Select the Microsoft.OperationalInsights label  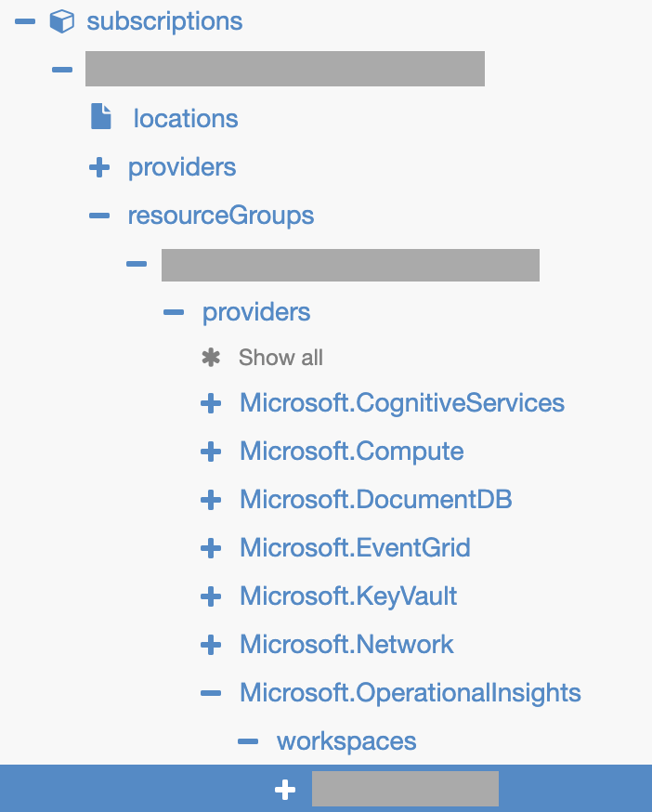pyautogui.click(x=410, y=691)
